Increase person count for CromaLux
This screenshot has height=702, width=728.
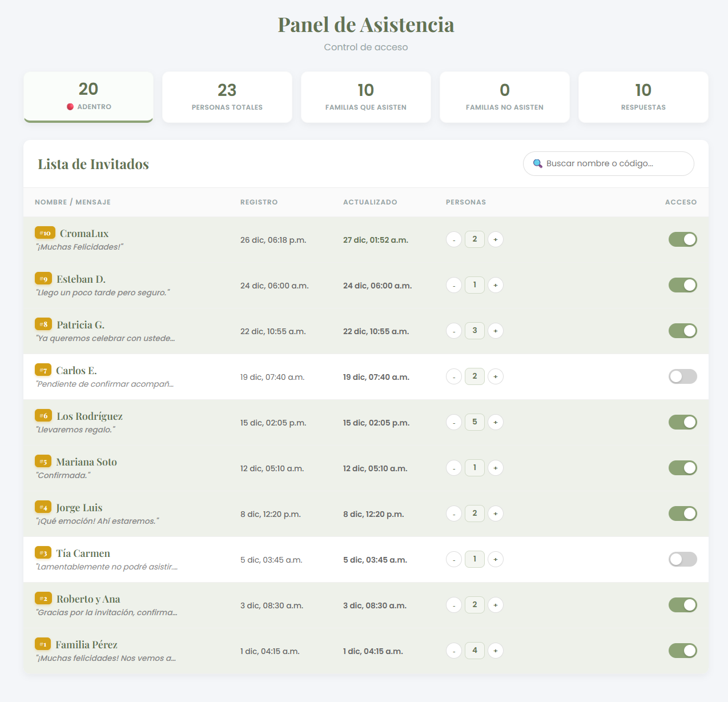pyautogui.click(x=496, y=239)
